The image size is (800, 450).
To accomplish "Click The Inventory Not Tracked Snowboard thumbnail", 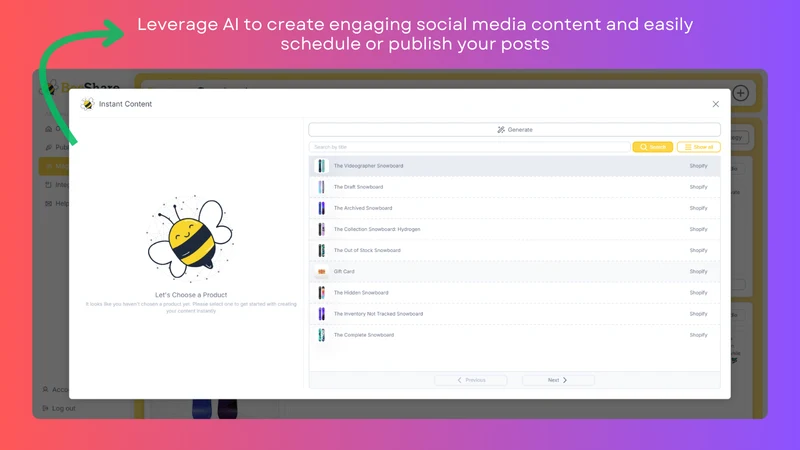I will pos(321,314).
